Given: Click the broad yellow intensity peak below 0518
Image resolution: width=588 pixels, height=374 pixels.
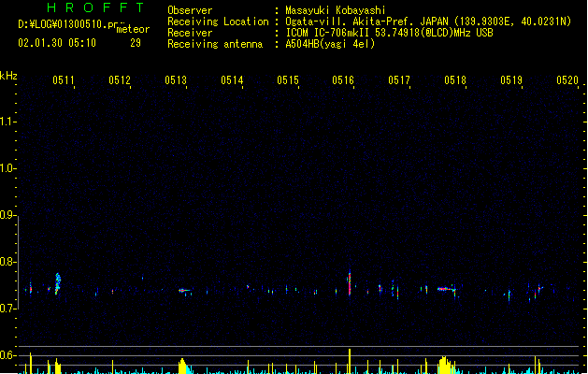Looking at the screenshot, I should pyautogui.click(x=444, y=365).
